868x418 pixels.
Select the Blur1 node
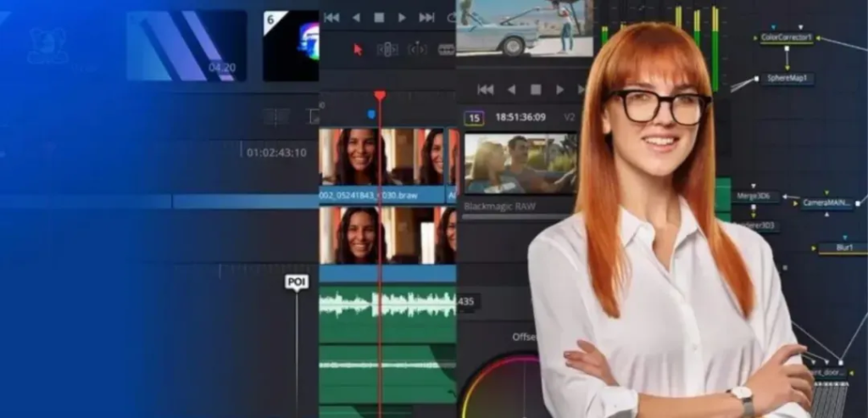(844, 248)
